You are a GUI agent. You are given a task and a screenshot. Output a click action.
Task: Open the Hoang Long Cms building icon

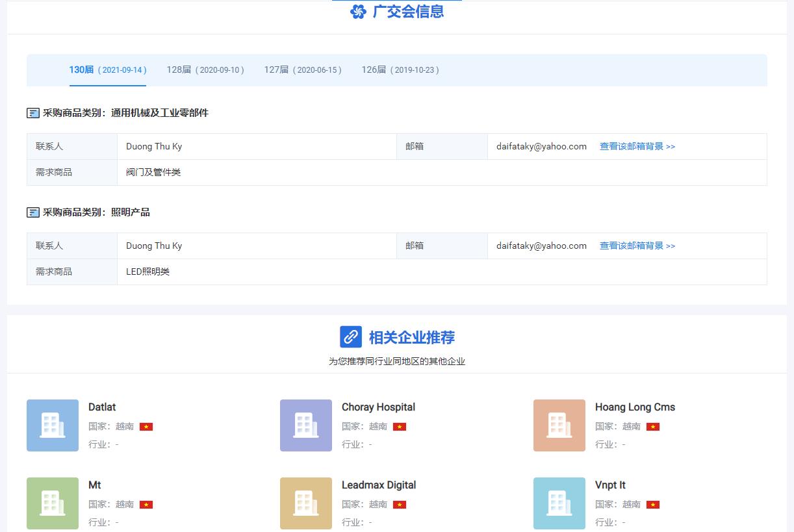[x=559, y=425]
